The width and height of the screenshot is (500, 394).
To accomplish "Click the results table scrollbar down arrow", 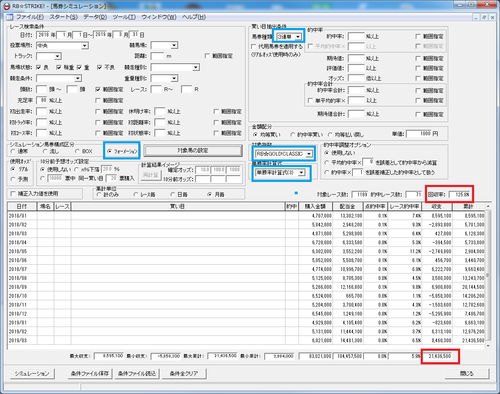I will [488, 346].
